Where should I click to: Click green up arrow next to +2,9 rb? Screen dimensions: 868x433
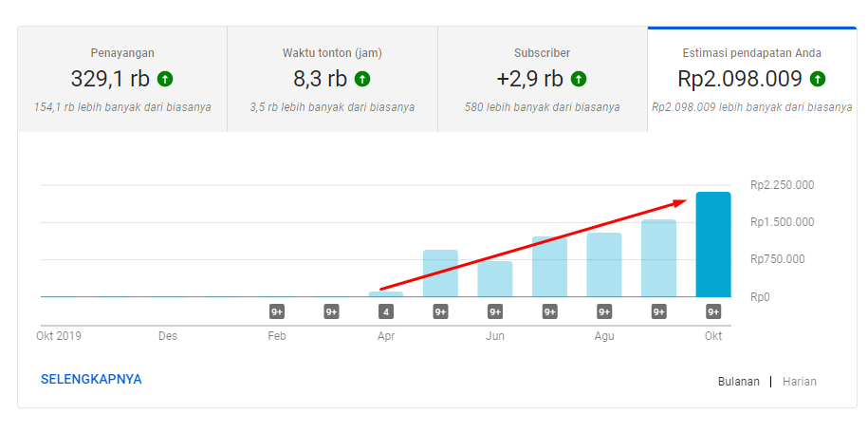[x=579, y=79]
